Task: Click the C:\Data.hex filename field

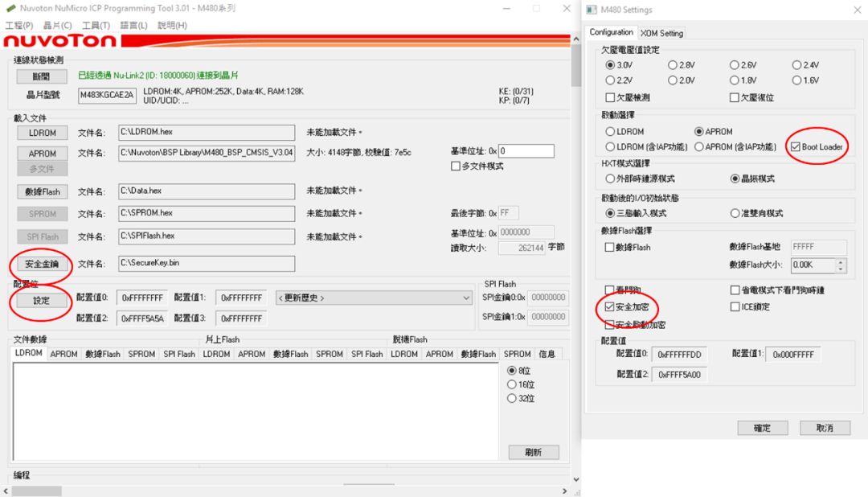Action: [x=207, y=191]
